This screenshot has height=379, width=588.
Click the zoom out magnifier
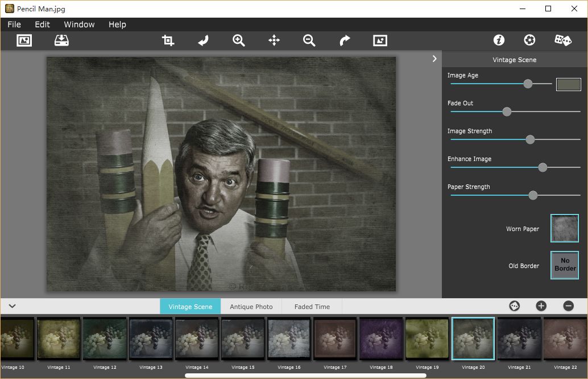309,40
